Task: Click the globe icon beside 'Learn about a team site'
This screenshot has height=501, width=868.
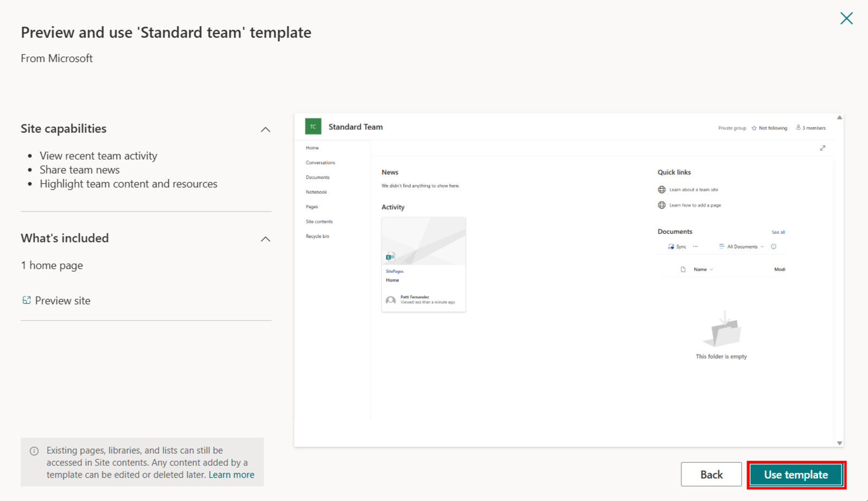Action: (662, 189)
